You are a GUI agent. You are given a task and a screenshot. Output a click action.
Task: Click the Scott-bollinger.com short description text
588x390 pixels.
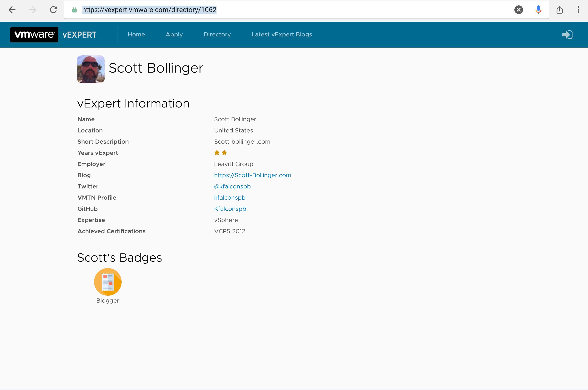tap(242, 141)
